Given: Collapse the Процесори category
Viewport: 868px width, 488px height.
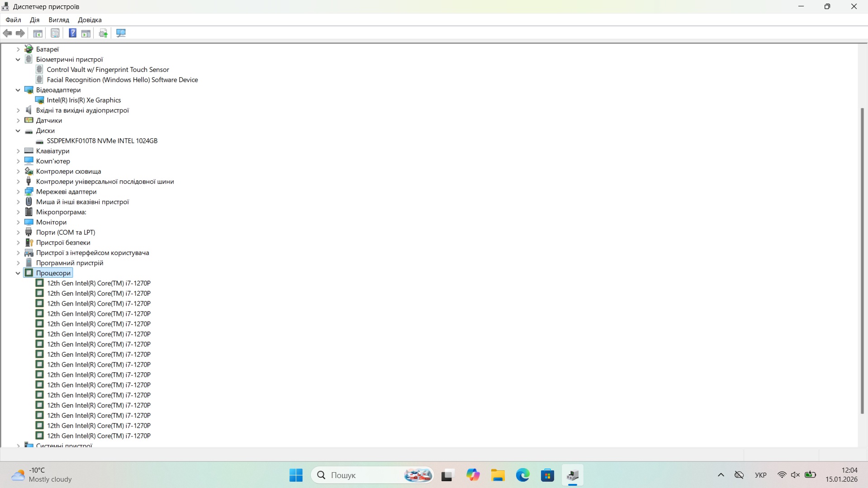Looking at the screenshot, I should coord(18,273).
